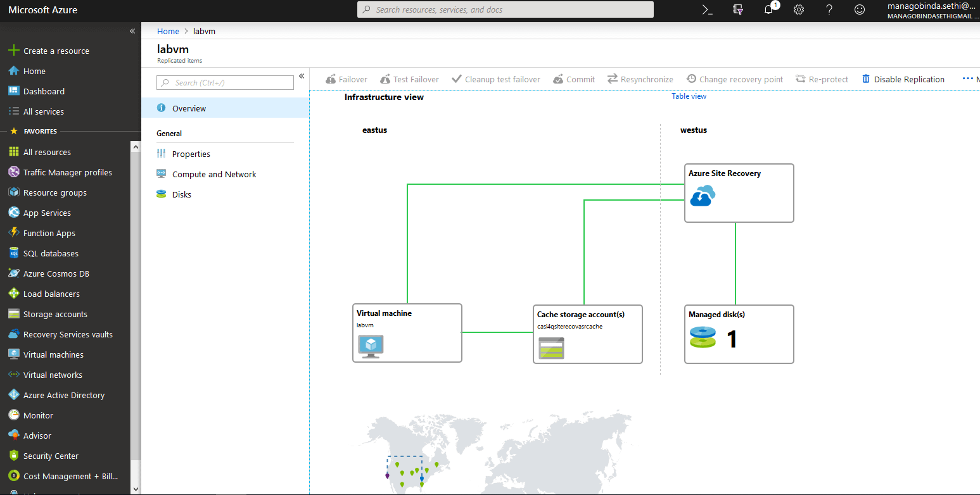
Task: Click the Virtual networks icon
Action: [13, 375]
